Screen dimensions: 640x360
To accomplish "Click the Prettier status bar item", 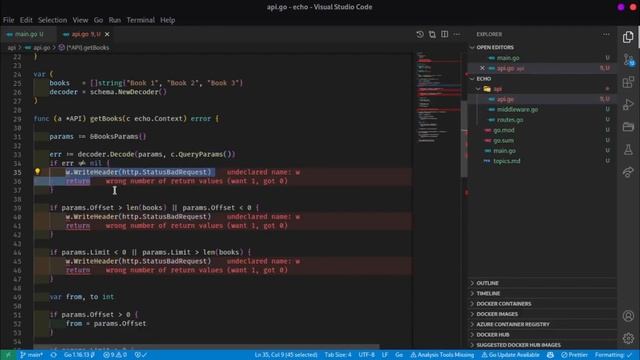I will 574,355.
